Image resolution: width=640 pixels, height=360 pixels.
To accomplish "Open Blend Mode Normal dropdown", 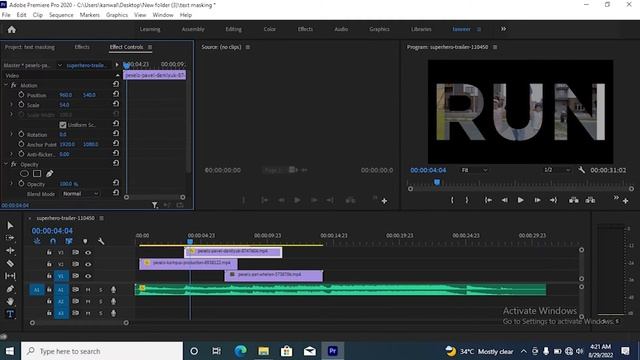I will coord(80,193).
